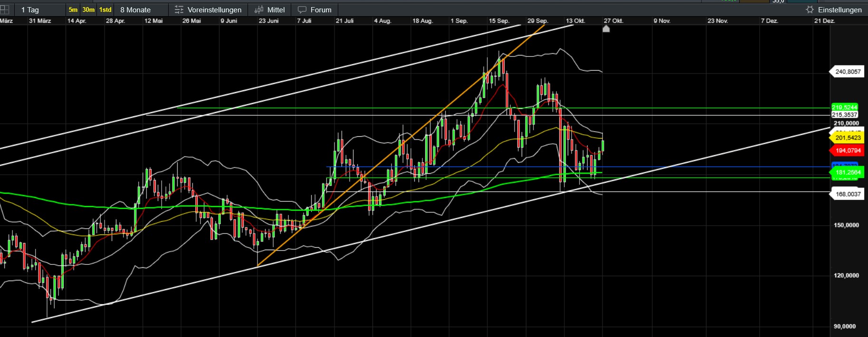
Task: Expand the Mittel chart size selector
Action: pos(276,9)
